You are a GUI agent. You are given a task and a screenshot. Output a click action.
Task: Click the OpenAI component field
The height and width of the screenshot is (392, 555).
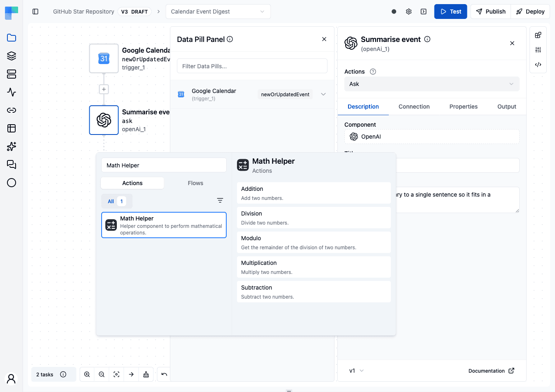432,137
